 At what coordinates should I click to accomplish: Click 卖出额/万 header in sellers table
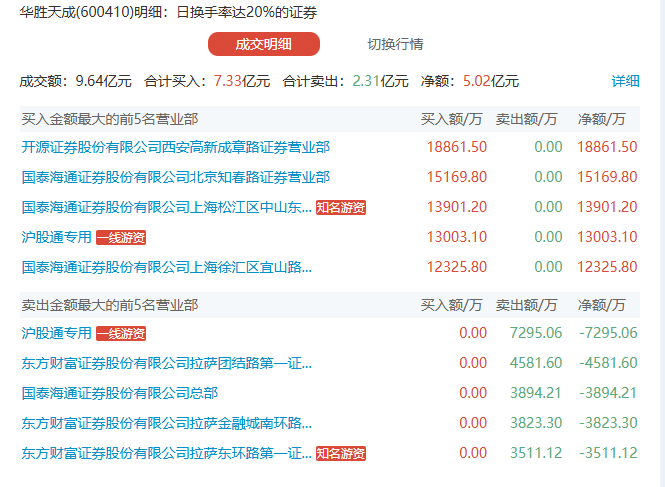click(x=527, y=305)
